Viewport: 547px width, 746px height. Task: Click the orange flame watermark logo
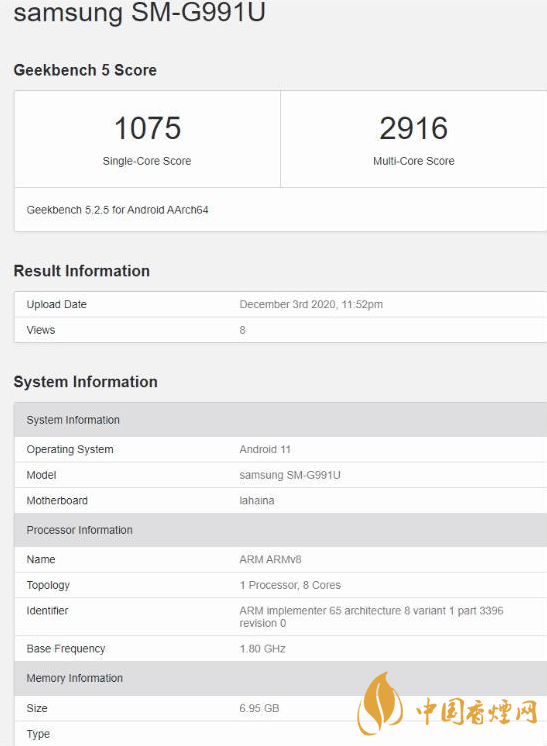(x=380, y=703)
